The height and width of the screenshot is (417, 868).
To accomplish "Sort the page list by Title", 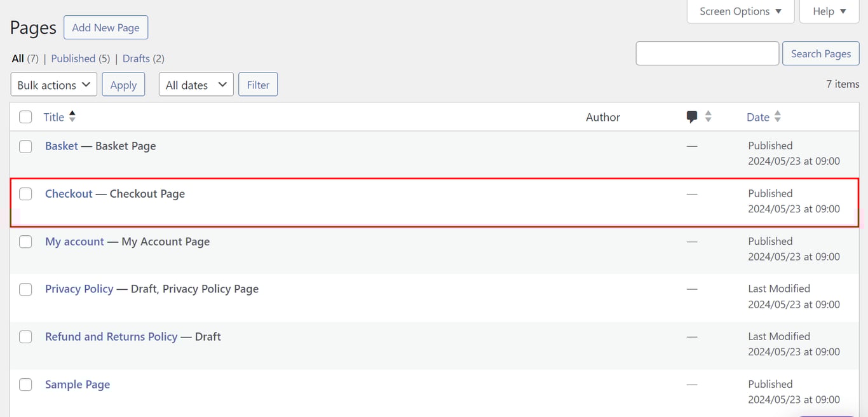I will (53, 117).
